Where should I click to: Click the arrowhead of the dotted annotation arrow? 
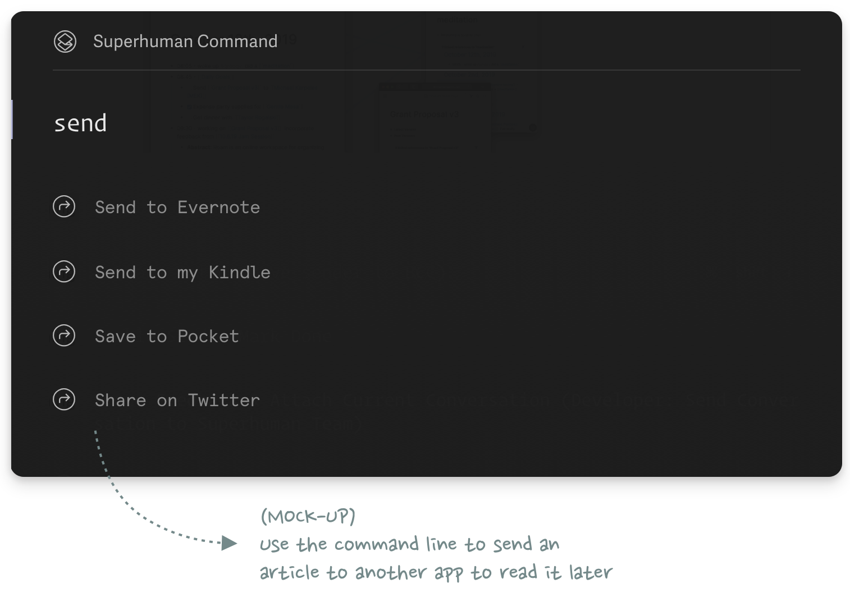(x=229, y=543)
